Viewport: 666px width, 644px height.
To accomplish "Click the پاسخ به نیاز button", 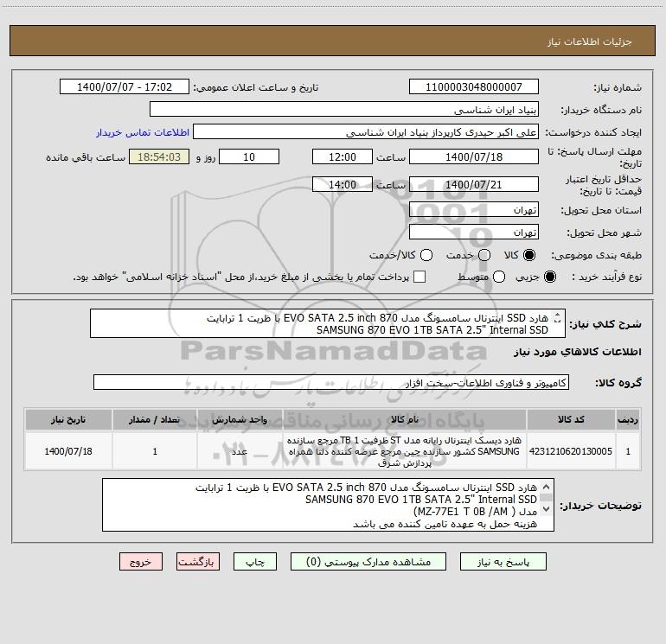I will coord(503,562).
